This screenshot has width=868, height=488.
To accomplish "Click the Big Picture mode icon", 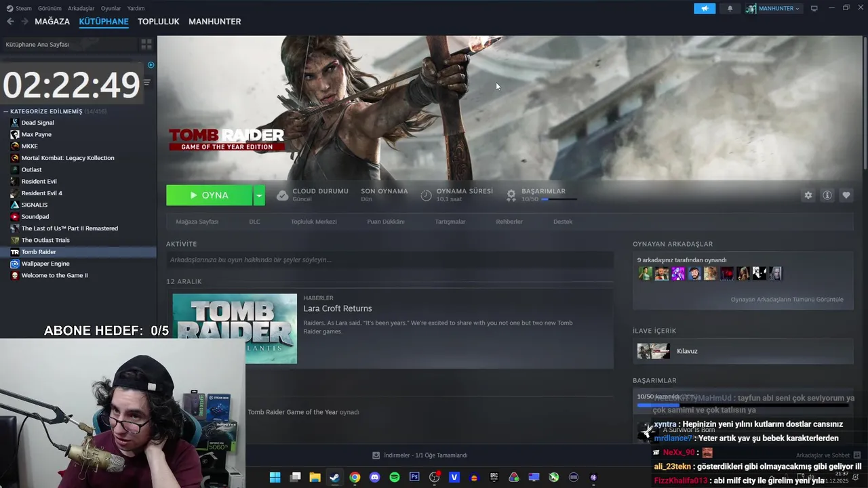I will (814, 8).
